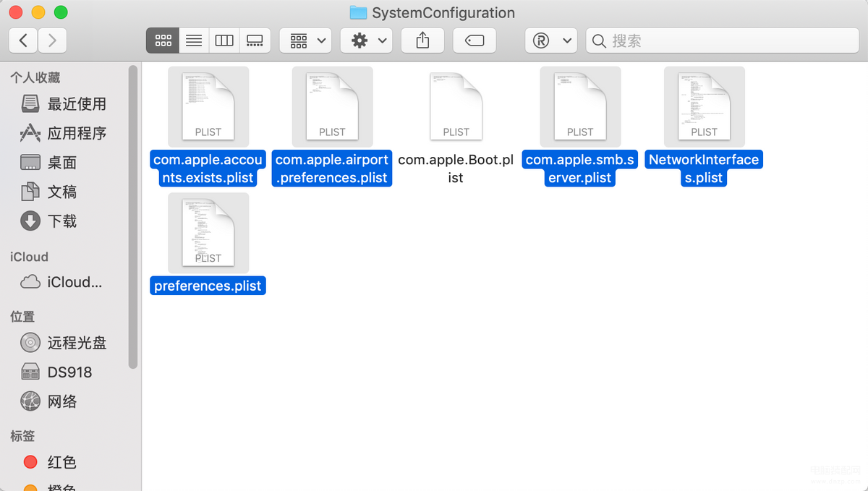Go back with the left arrow button

point(23,40)
